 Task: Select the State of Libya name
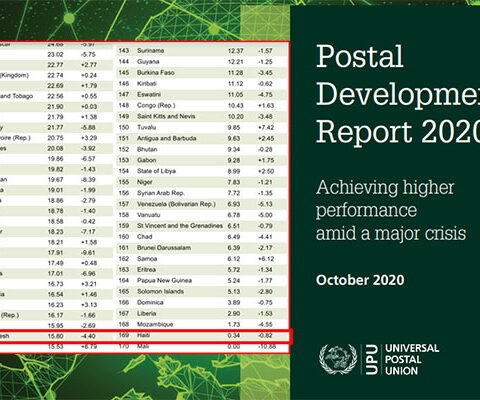[x=156, y=171]
